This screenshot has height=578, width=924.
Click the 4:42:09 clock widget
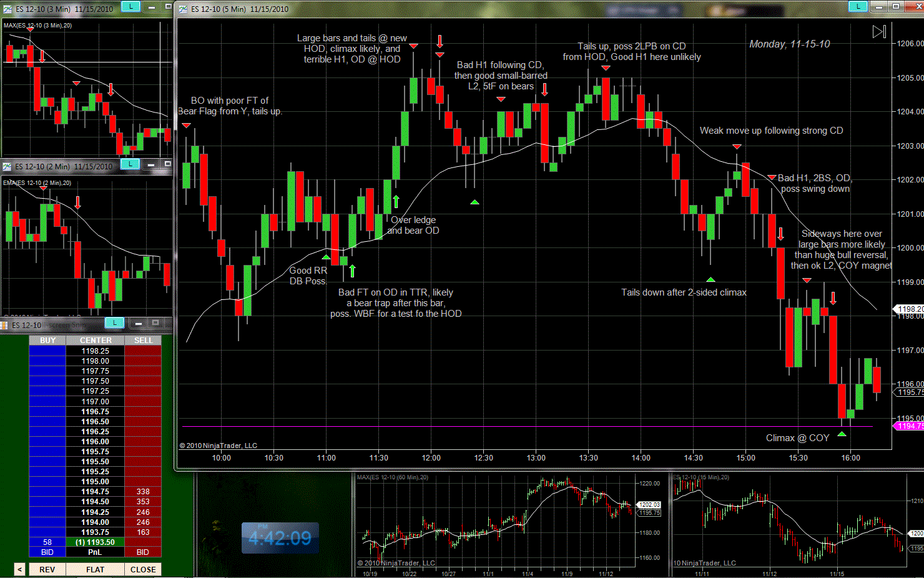pos(280,538)
